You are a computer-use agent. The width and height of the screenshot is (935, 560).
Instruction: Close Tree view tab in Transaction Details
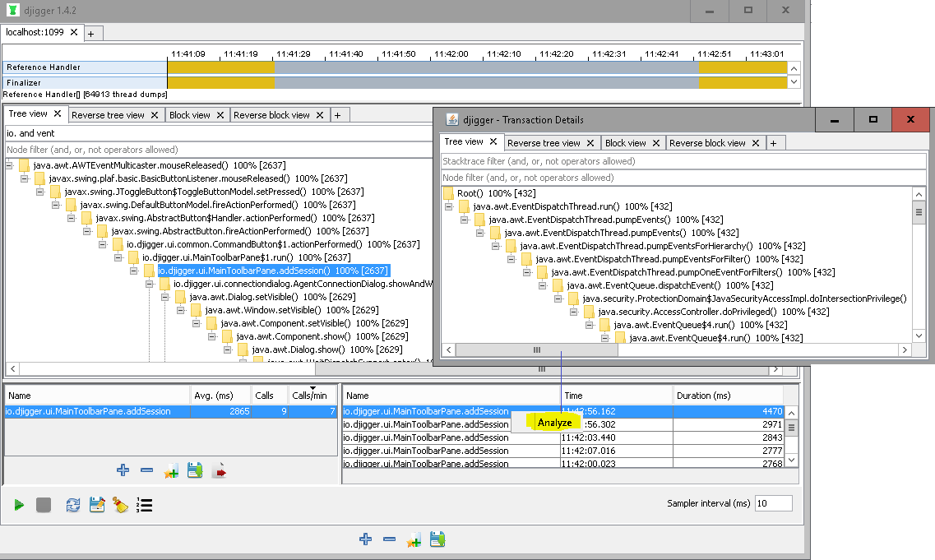pyautogui.click(x=493, y=141)
